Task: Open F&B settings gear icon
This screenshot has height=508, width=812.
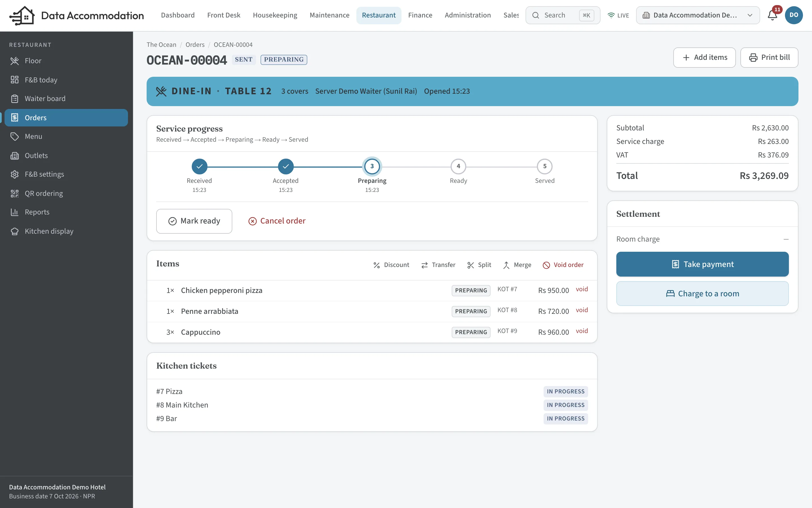Action: (14, 174)
